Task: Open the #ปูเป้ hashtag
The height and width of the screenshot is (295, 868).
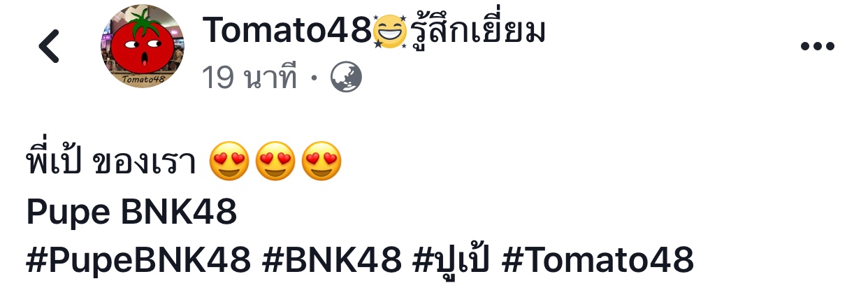Action: [452, 259]
